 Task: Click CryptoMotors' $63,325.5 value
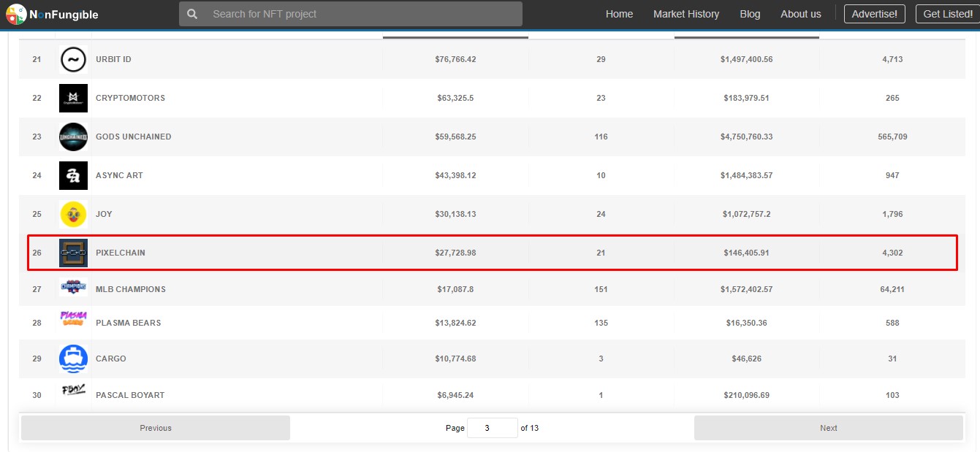455,98
